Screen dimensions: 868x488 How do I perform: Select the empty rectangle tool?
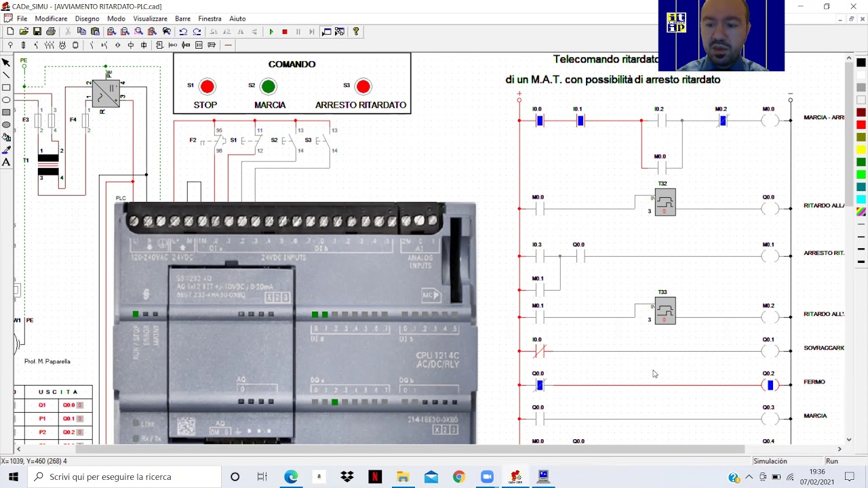[x=6, y=87]
